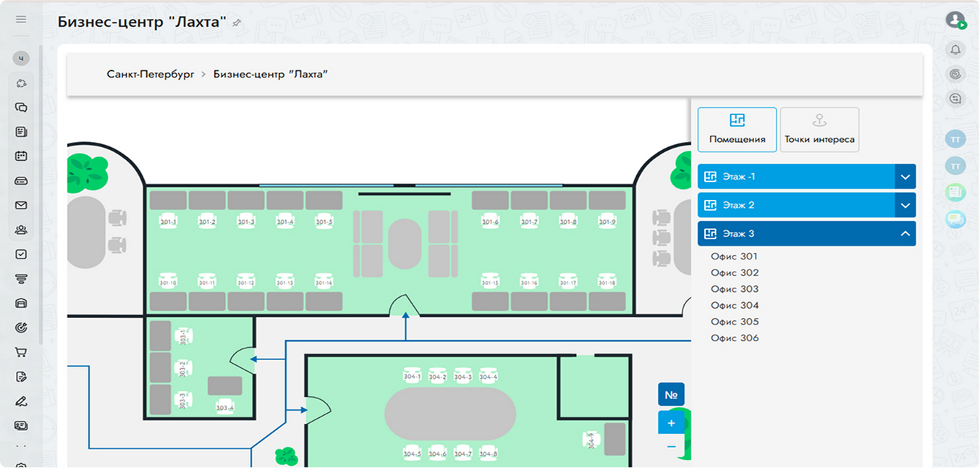Switch to the Помещения tab
Screen dimensions: 980x468
tap(737, 130)
